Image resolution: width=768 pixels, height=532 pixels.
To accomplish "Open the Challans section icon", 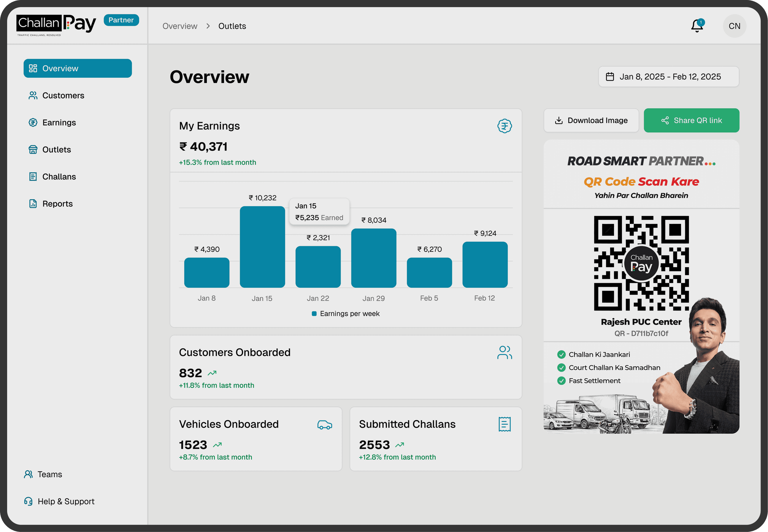I will coord(33,176).
